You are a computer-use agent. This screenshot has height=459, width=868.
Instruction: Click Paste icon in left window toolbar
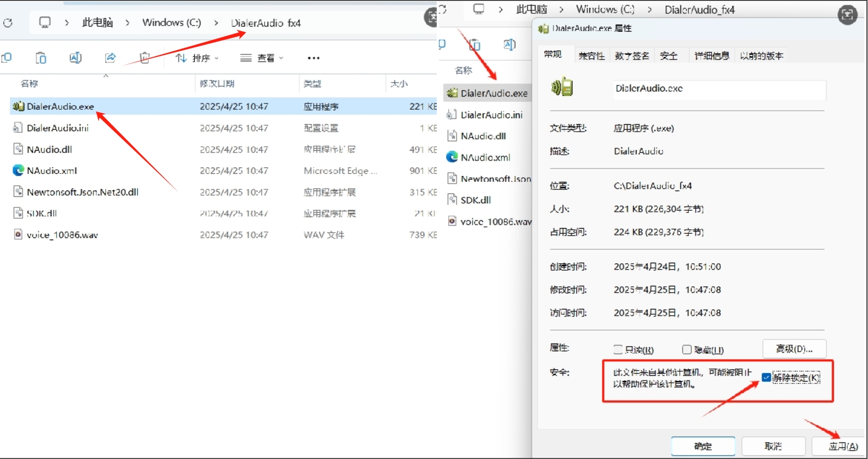point(41,58)
